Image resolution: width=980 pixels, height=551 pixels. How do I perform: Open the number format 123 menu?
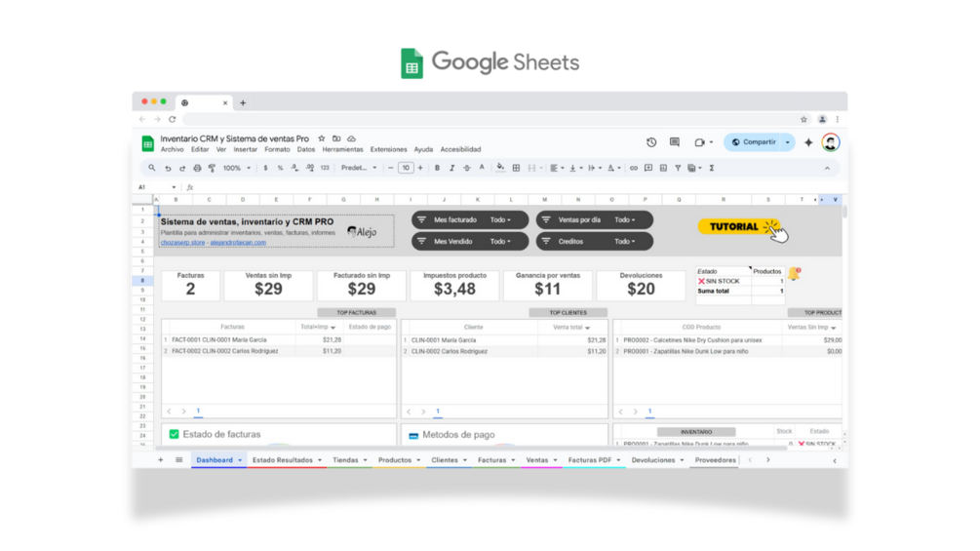325,168
